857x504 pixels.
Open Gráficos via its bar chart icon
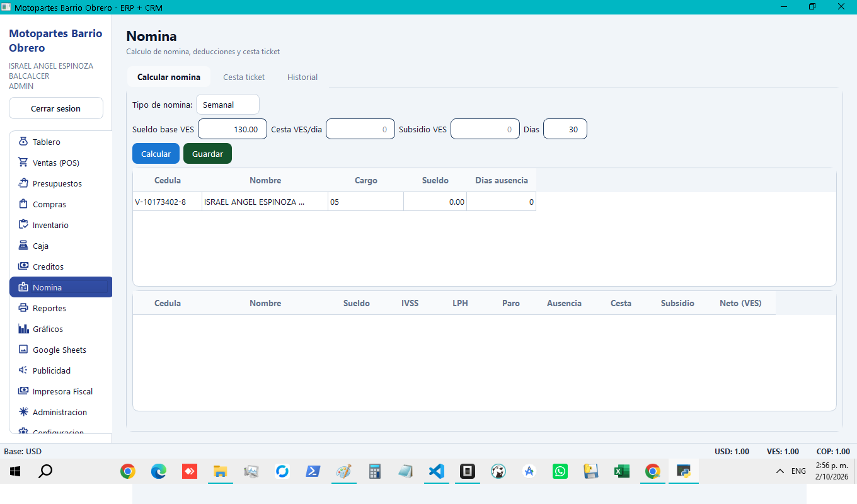(x=23, y=329)
